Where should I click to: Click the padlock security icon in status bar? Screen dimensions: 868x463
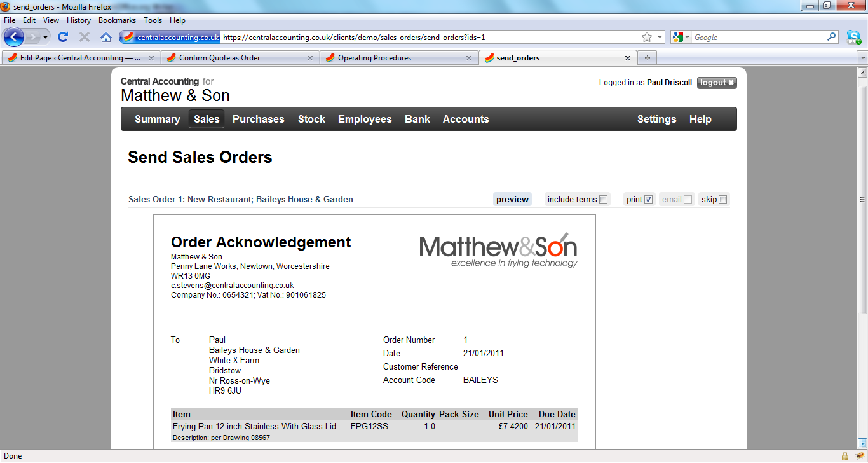pos(845,456)
